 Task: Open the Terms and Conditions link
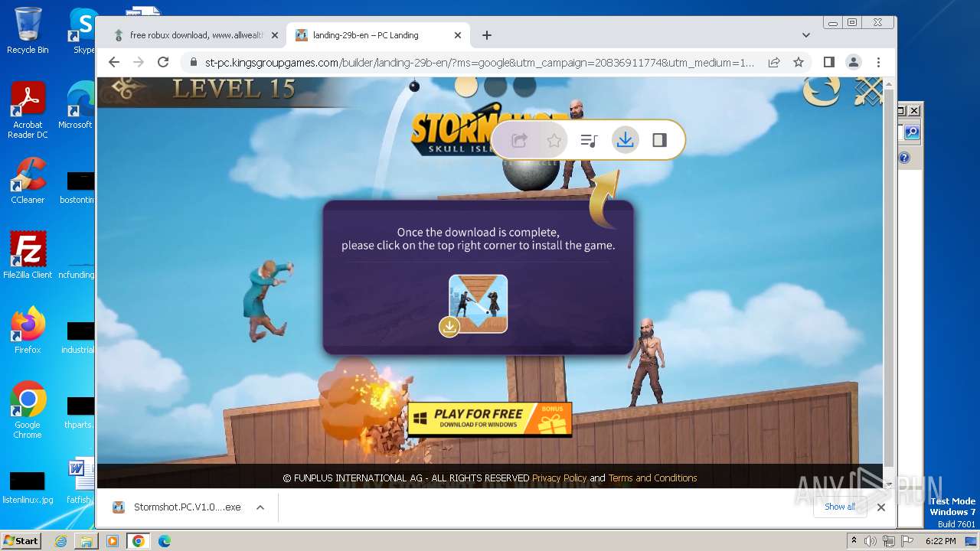coord(652,478)
